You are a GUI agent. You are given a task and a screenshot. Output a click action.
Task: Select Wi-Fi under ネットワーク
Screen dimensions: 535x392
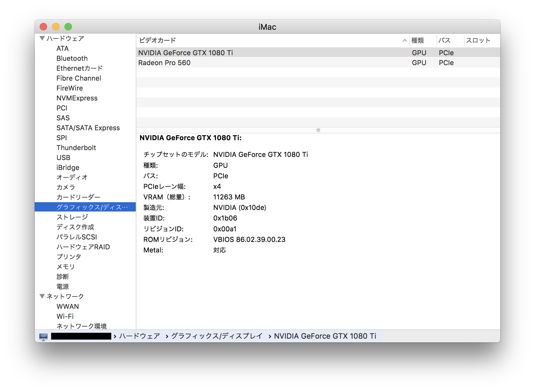pyautogui.click(x=65, y=316)
